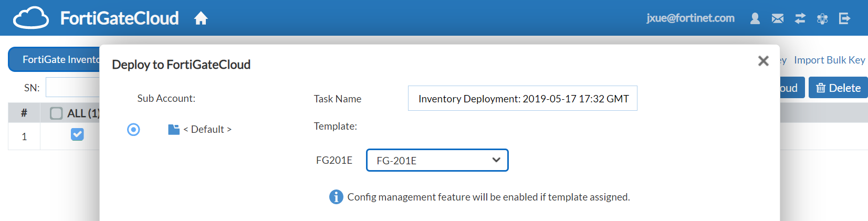Toggle the ALL (1) checkbox
The image size is (868, 221).
coord(56,113)
